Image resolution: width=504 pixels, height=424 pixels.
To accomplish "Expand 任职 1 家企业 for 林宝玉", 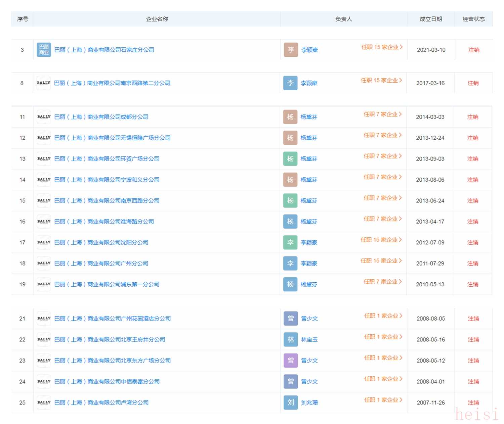I will (383, 337).
